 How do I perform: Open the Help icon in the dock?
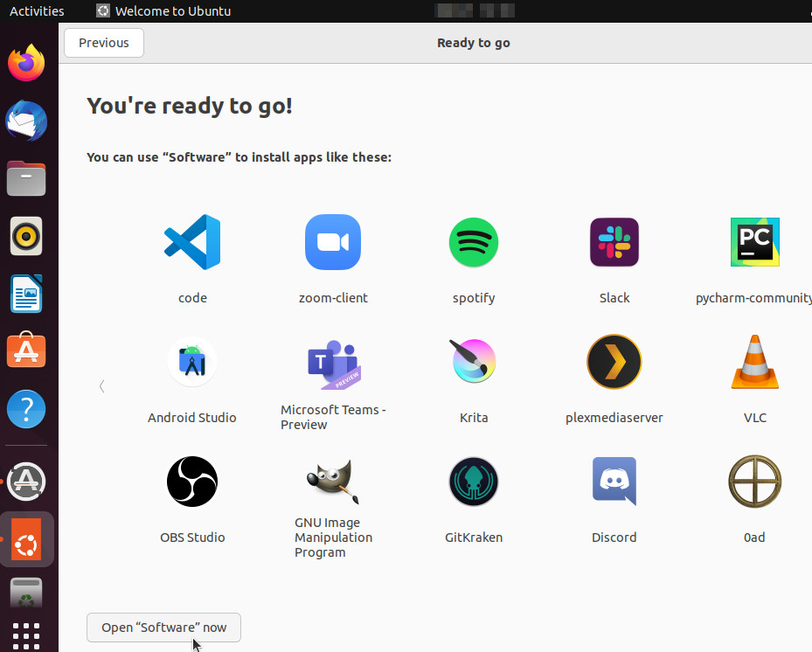pos(26,409)
